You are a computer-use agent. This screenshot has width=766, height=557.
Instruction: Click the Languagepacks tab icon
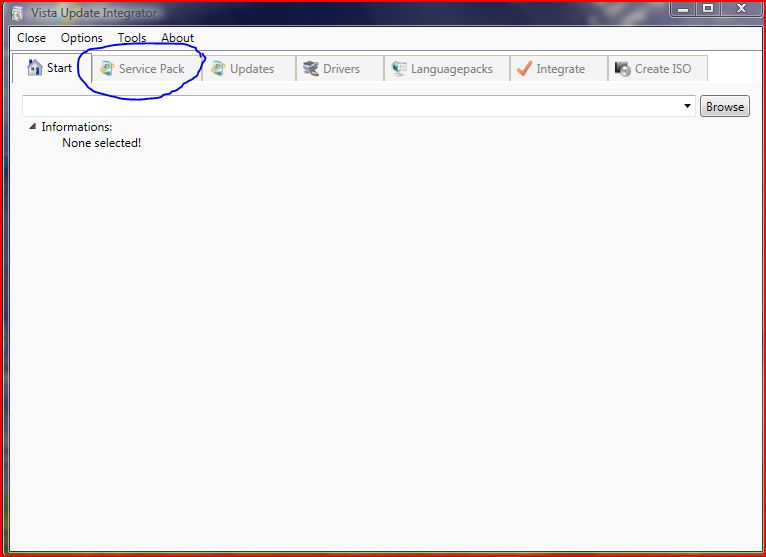[399, 69]
